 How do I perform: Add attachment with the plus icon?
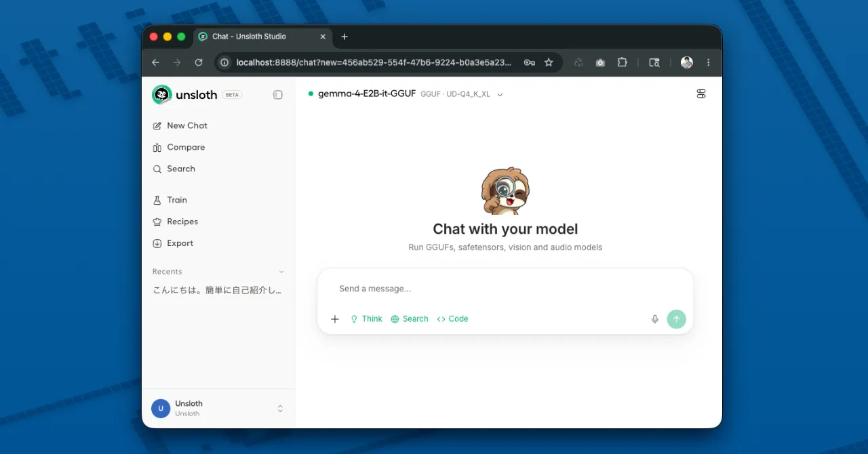335,319
